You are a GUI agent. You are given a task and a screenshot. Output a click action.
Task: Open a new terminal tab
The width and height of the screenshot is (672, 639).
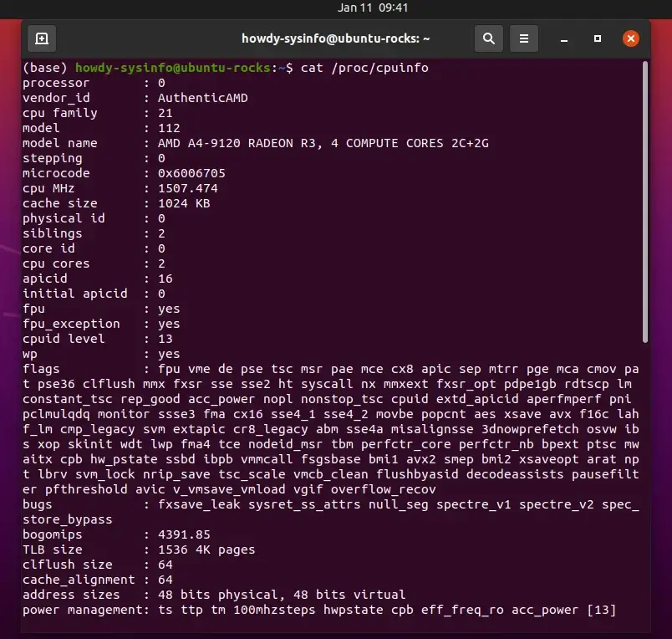(42, 38)
